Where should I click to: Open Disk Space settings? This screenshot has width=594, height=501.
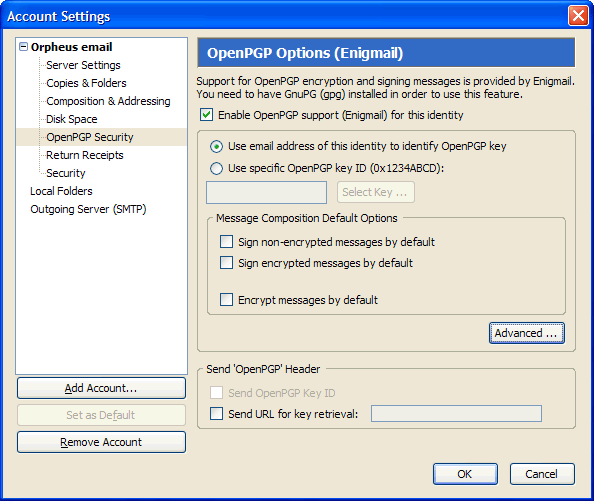pyautogui.click(x=72, y=119)
